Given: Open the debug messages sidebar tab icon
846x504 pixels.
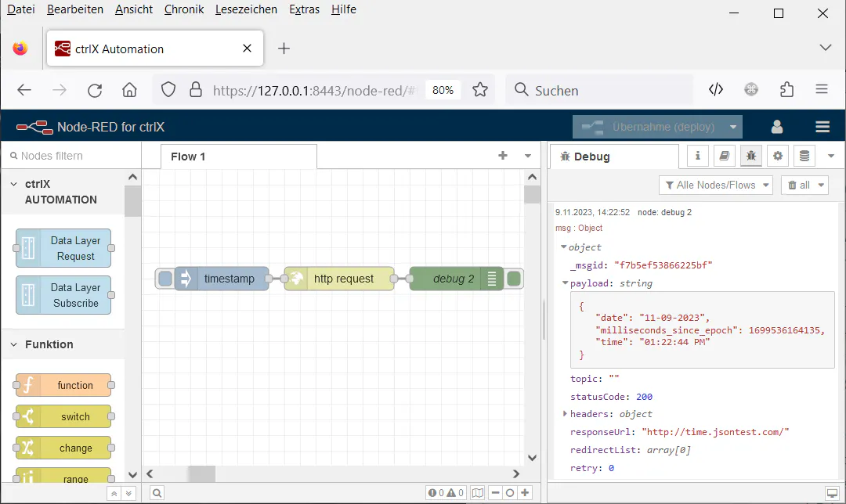Looking at the screenshot, I should pos(750,156).
